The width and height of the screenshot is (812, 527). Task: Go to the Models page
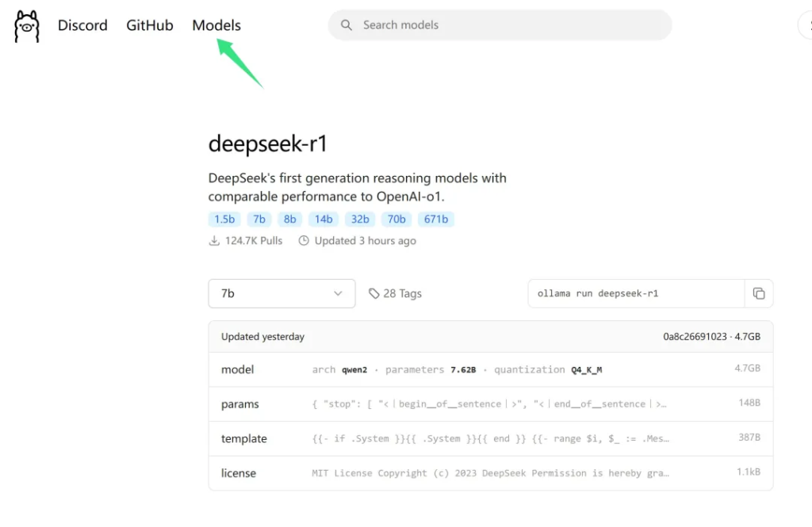click(216, 25)
